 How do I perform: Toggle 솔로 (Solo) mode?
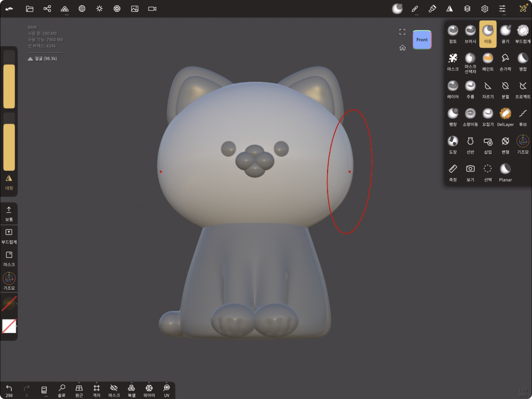click(x=62, y=391)
